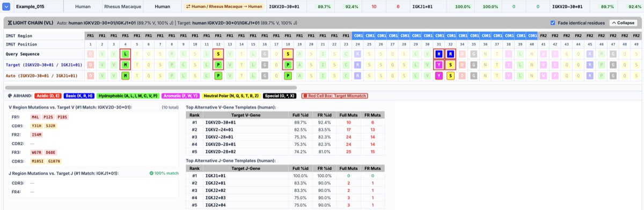644x210 pixels.
Task: Click the red square icon in Target Mismatch legend
Action: (305, 96)
